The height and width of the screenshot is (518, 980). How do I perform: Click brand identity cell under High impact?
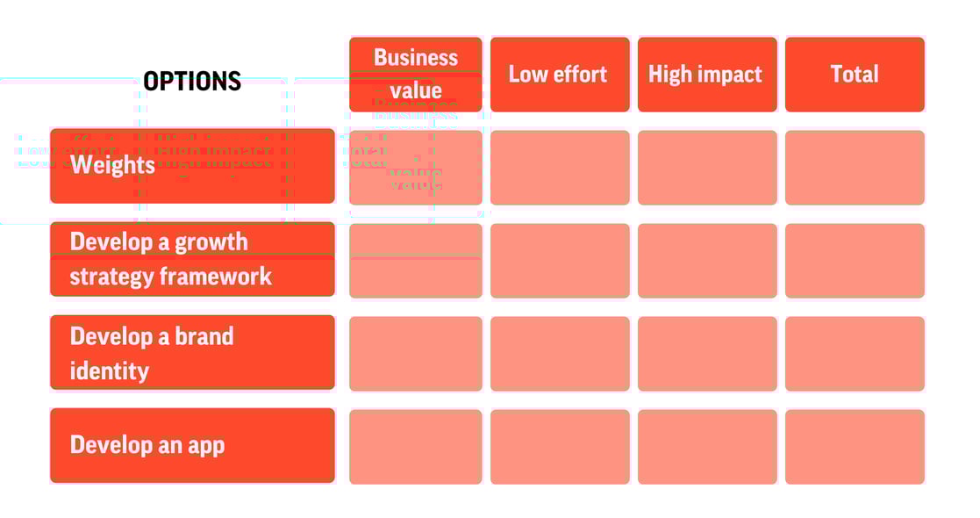[707, 354]
